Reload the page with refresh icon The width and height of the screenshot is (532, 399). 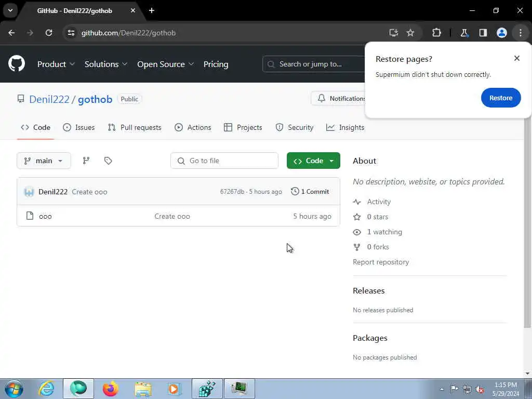click(x=49, y=33)
